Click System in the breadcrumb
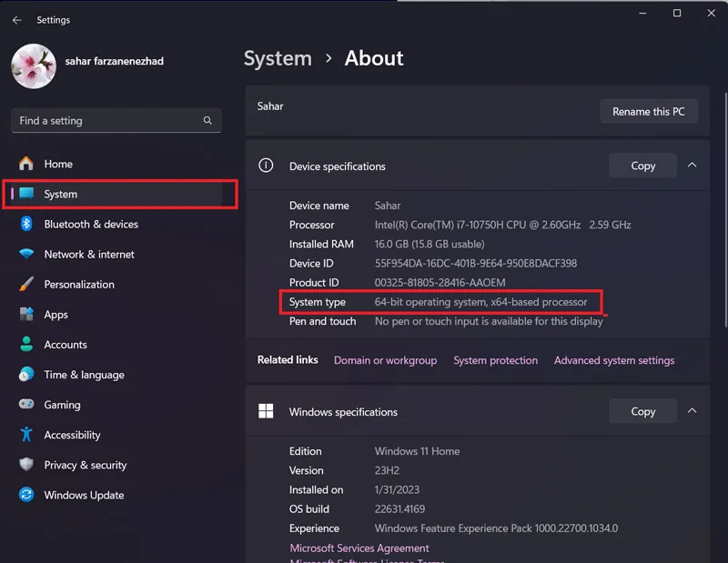This screenshot has height=563, width=728. coord(278,58)
